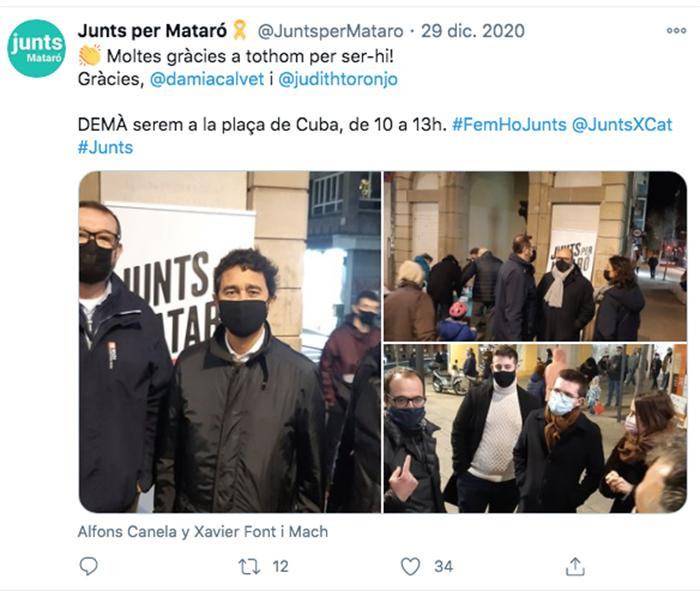The width and height of the screenshot is (700, 591).
Task: Open the share upload icon
Action: coord(575,566)
